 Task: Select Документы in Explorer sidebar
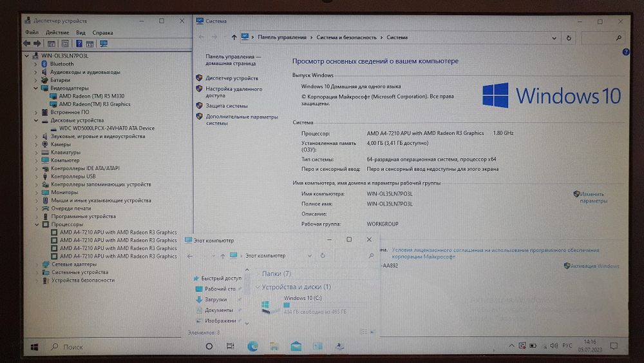coord(218,310)
